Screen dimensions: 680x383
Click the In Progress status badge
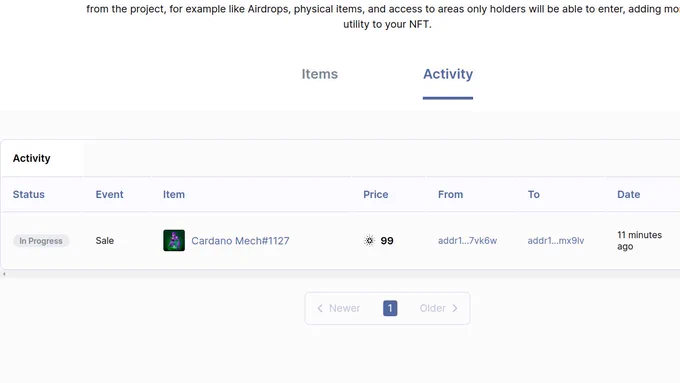coord(41,241)
